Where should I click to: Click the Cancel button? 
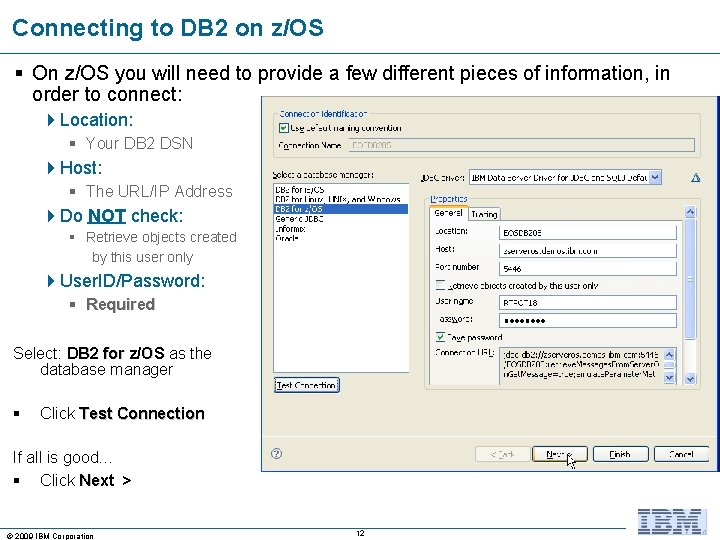coord(681,454)
